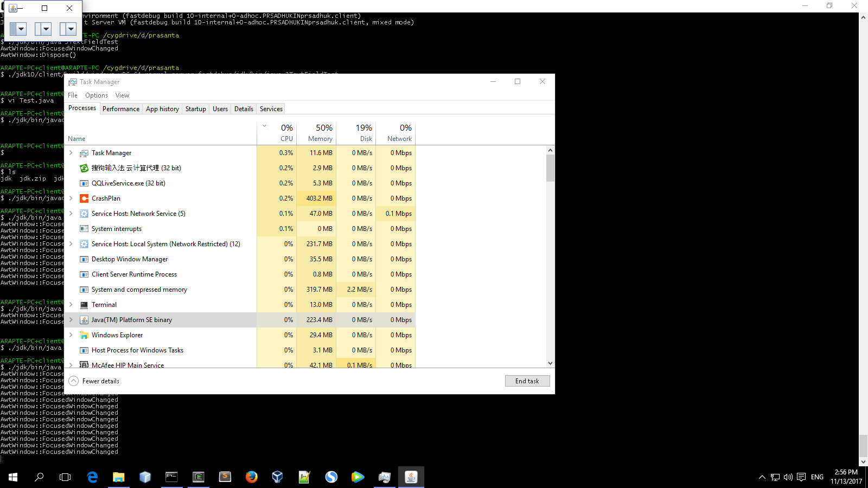Show hidden system tray icons
The image size is (868, 488).
tap(762, 477)
